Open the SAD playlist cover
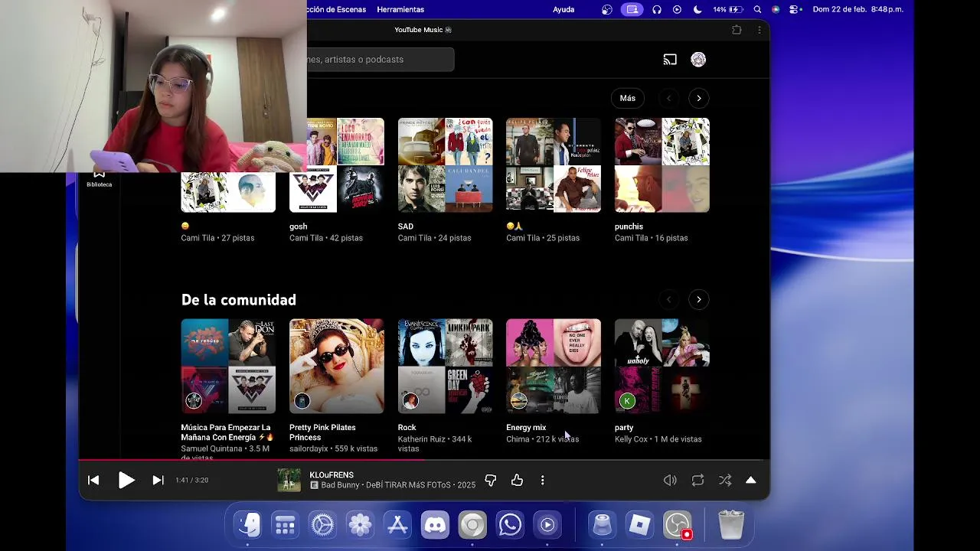Viewport: 980px width, 551px height. (446, 165)
